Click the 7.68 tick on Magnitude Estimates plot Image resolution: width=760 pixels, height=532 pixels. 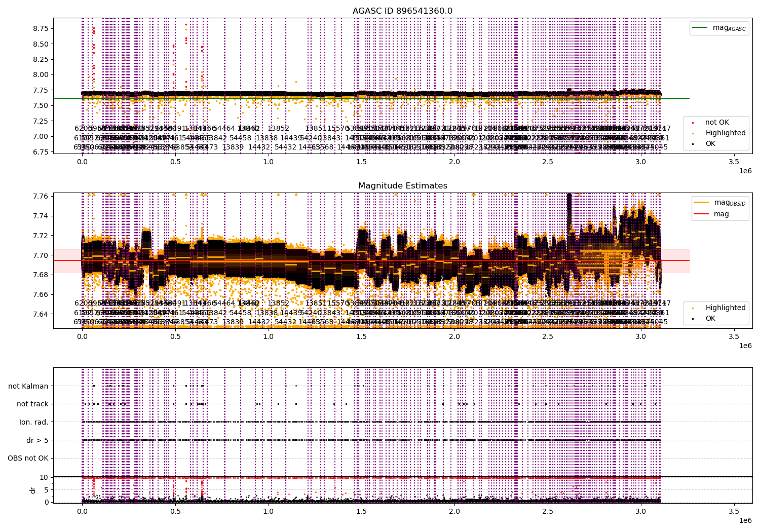click(40, 275)
